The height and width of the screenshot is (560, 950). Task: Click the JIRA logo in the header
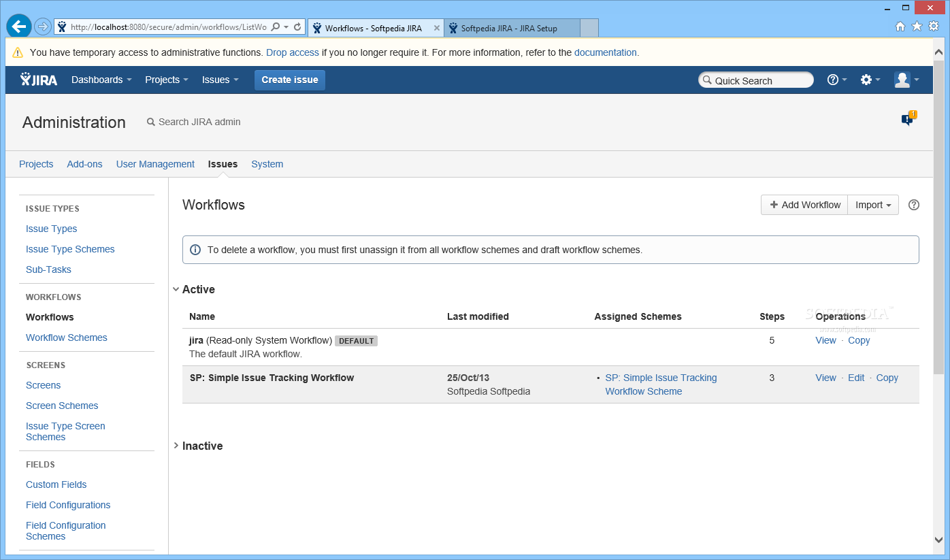pyautogui.click(x=39, y=80)
